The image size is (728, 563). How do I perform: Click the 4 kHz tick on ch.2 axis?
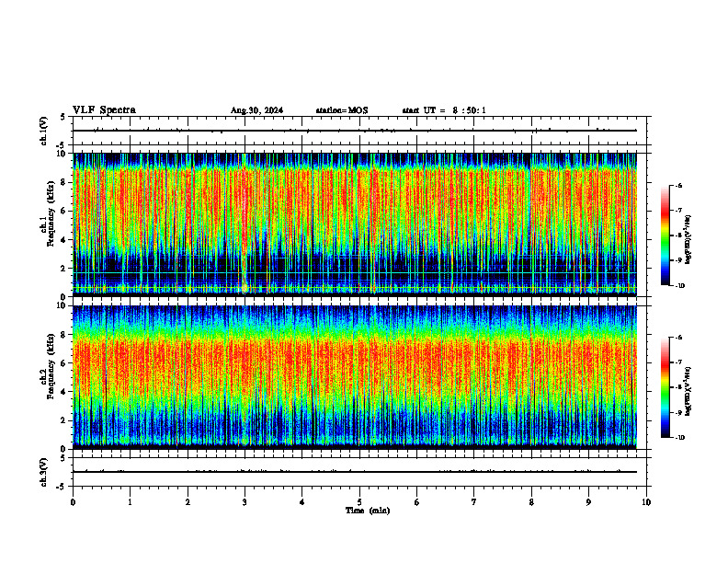[x=64, y=392]
